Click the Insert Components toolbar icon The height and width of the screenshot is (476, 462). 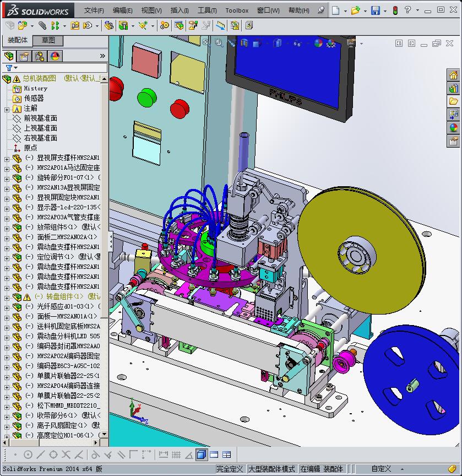tap(23, 25)
